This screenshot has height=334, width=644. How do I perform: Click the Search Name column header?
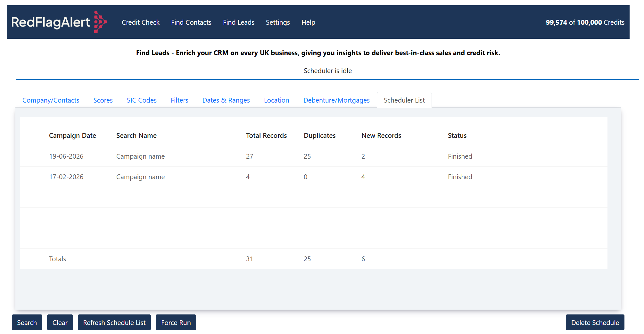[136, 136]
